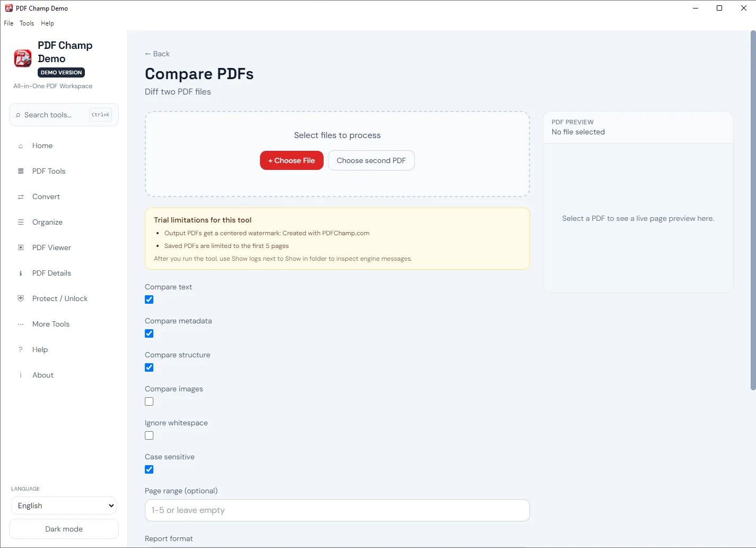Image resolution: width=756 pixels, height=548 pixels.
Task: Open the Help menu in menu bar
Action: 47,23
